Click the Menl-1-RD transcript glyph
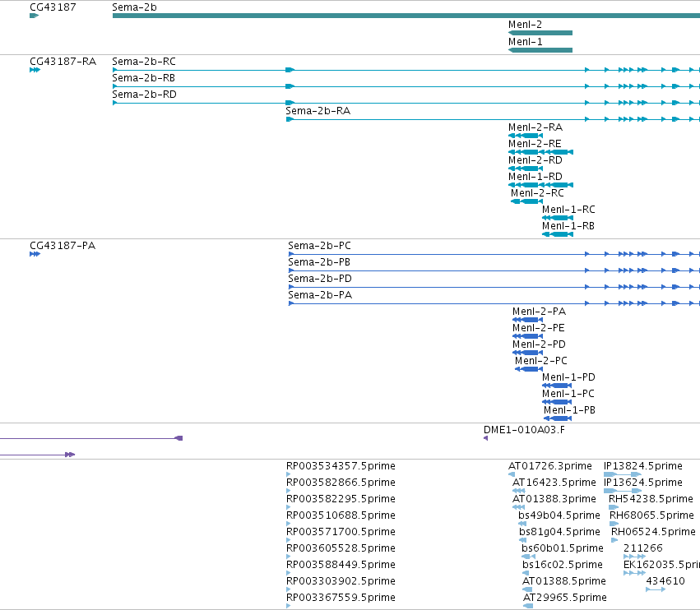 (x=540, y=185)
